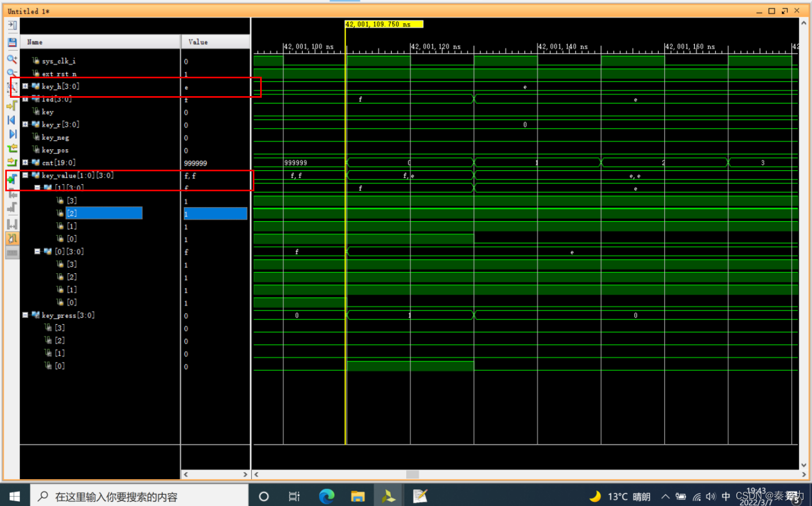The height and width of the screenshot is (506, 812).
Task: Open File Explorer from the taskbar
Action: click(358, 497)
